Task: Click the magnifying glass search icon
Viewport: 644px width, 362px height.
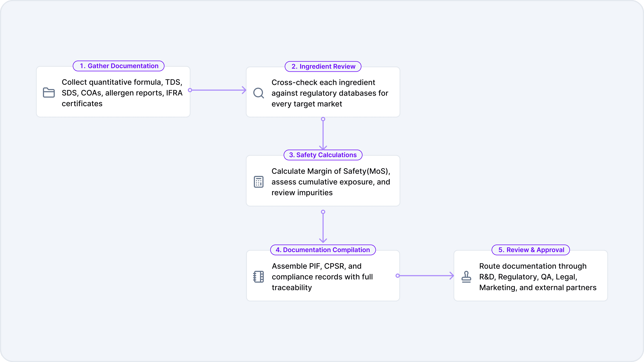Action: pyautogui.click(x=258, y=93)
